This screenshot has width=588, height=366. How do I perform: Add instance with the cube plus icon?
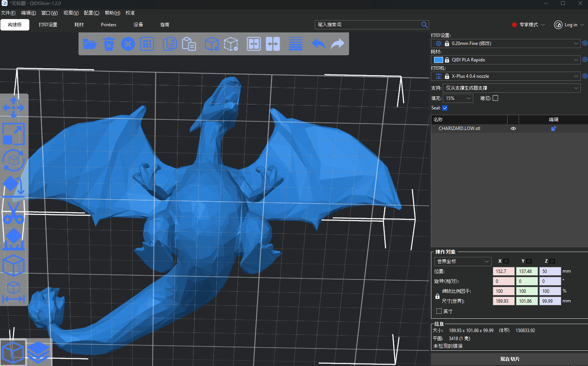(211, 44)
